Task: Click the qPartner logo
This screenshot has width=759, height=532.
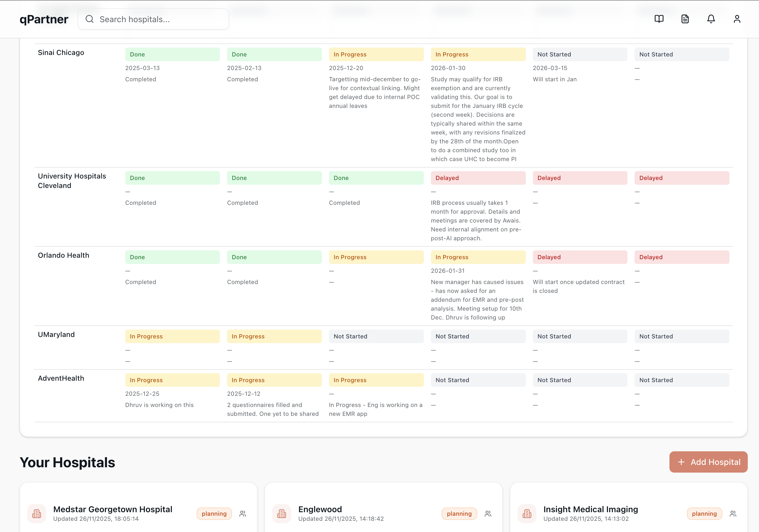Action: pyautogui.click(x=44, y=19)
